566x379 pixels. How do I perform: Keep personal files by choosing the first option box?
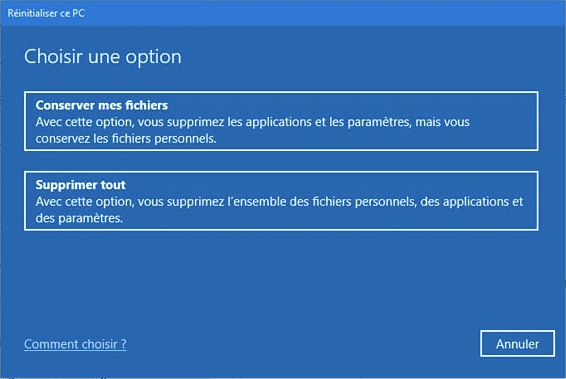pyautogui.click(x=281, y=121)
